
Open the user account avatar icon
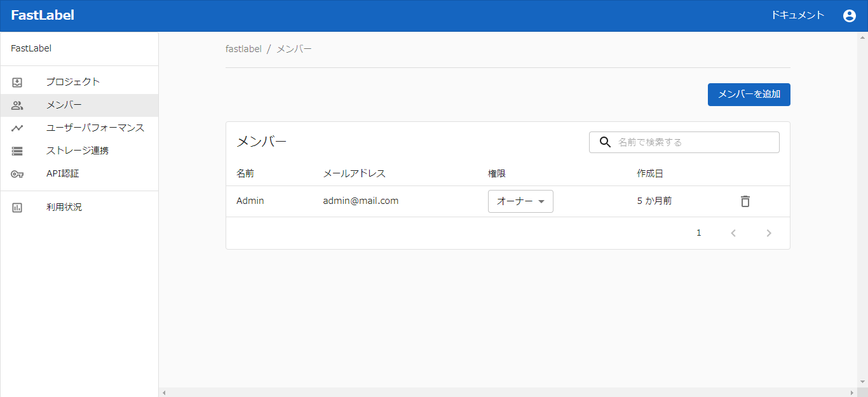tap(850, 16)
